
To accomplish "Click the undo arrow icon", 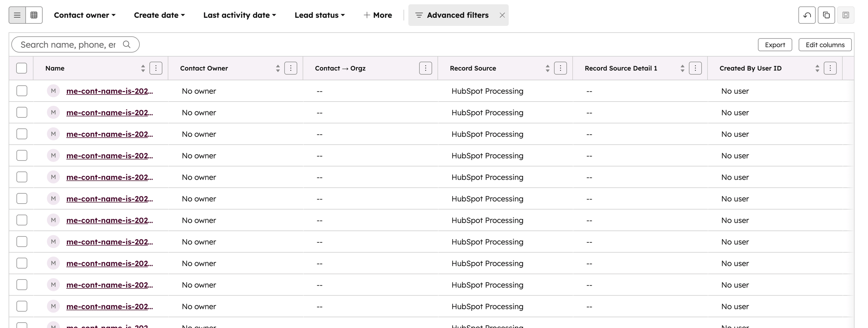I will 807,15.
